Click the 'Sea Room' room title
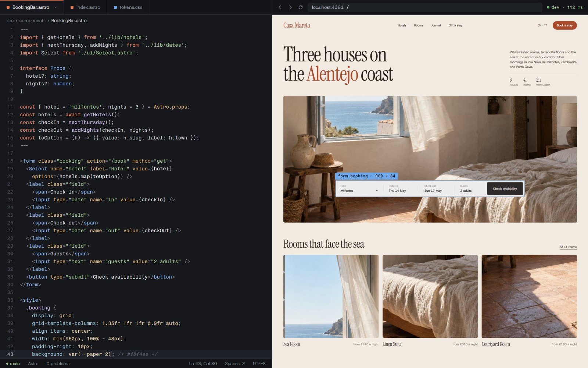 [x=292, y=344]
